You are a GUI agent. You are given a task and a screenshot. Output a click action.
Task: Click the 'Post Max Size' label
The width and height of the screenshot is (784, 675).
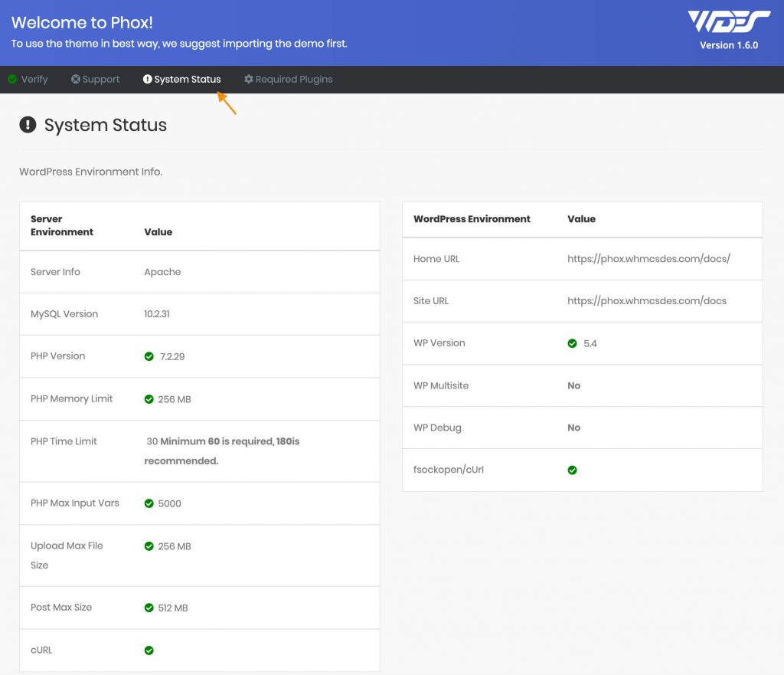61,607
